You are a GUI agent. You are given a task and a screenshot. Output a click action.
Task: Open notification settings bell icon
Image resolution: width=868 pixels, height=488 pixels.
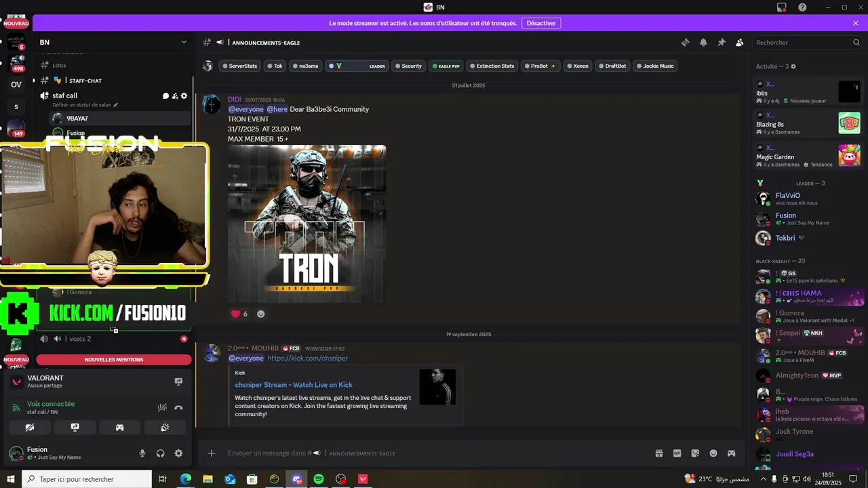(703, 43)
